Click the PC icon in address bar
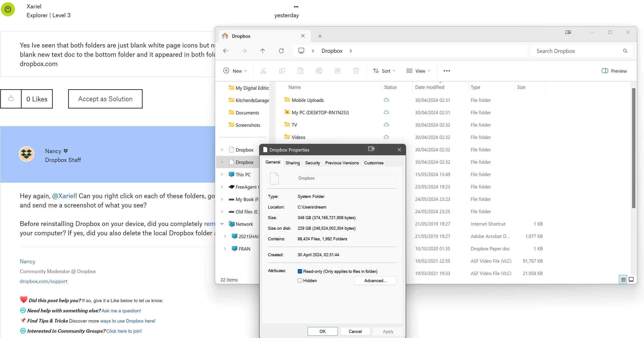The width and height of the screenshot is (644, 338). click(301, 51)
